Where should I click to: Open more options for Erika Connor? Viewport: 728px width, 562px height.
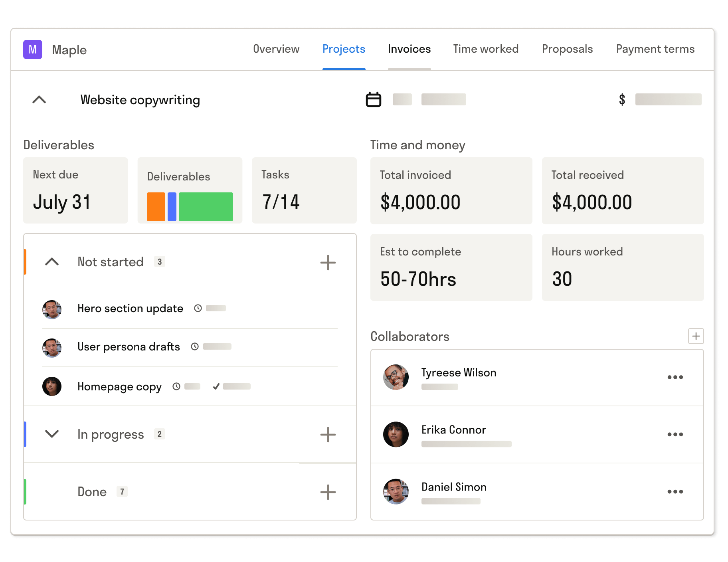coord(675,434)
